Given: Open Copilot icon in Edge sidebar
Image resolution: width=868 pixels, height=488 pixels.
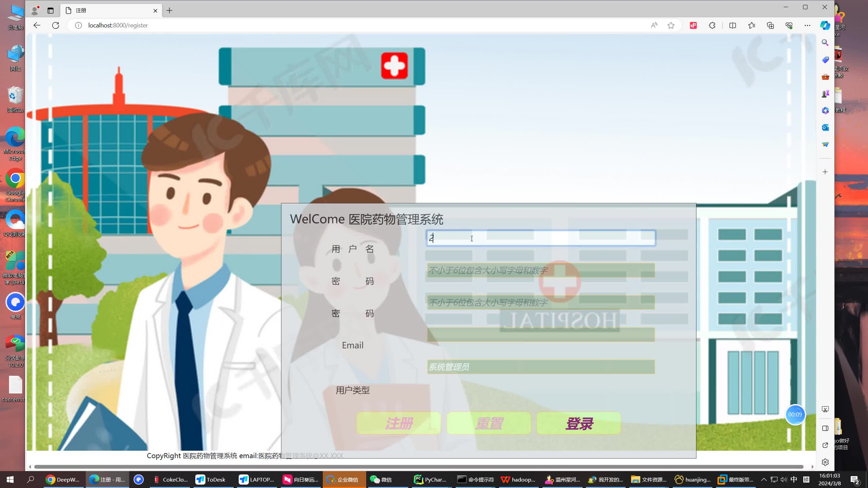Looking at the screenshot, I should pyautogui.click(x=825, y=25).
